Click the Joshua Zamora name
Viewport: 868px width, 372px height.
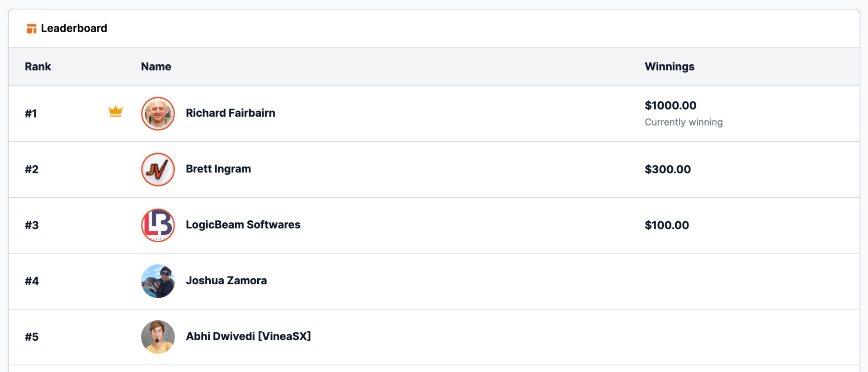point(226,280)
